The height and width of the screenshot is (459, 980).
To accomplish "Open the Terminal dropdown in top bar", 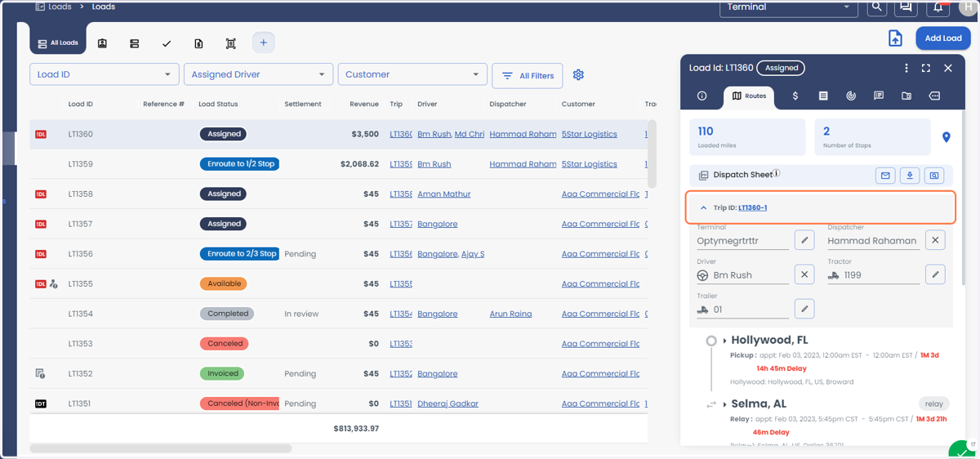I will pos(788,7).
